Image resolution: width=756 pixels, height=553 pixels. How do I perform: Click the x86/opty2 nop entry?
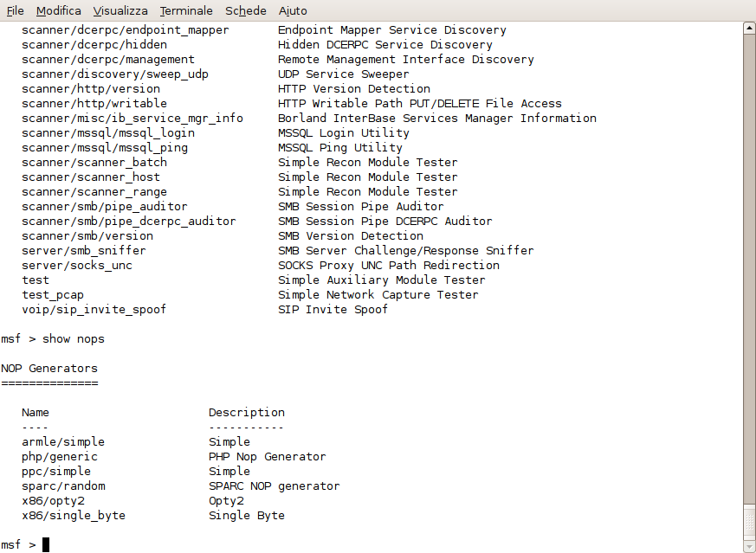pos(53,501)
